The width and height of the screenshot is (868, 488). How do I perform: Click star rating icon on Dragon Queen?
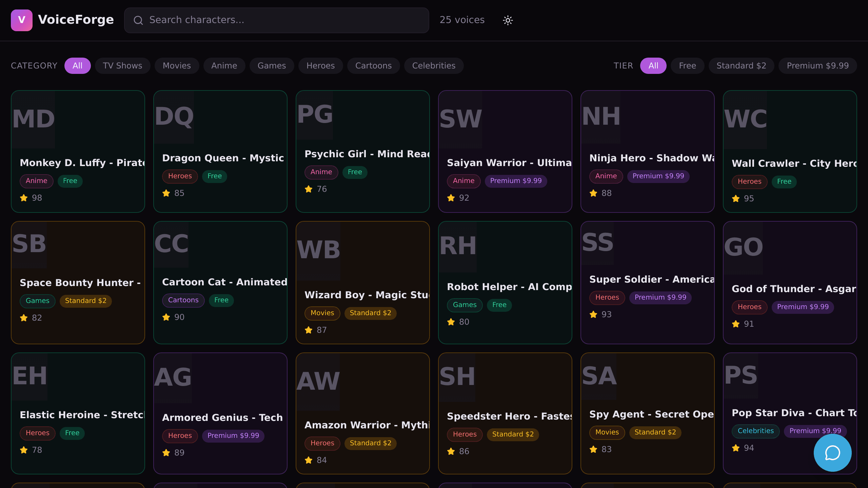click(166, 193)
